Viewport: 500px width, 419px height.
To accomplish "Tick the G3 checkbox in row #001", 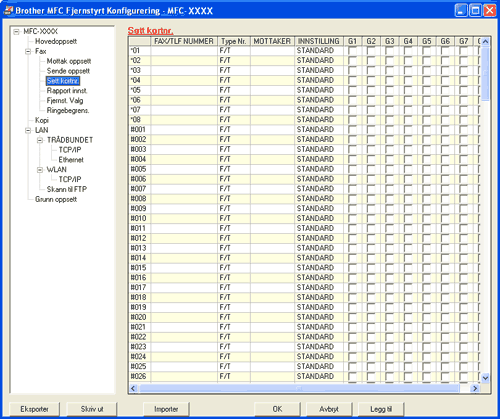I will point(389,130).
